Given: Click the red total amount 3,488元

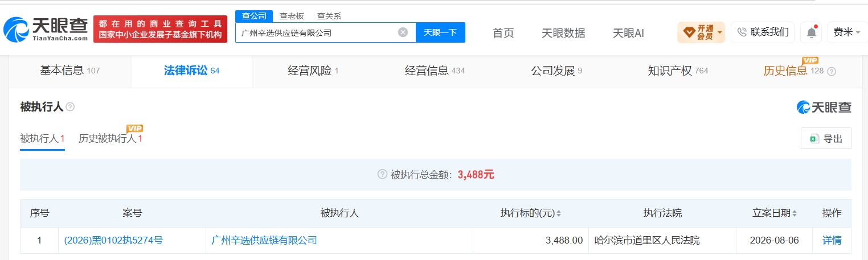Looking at the screenshot, I should 476,175.
